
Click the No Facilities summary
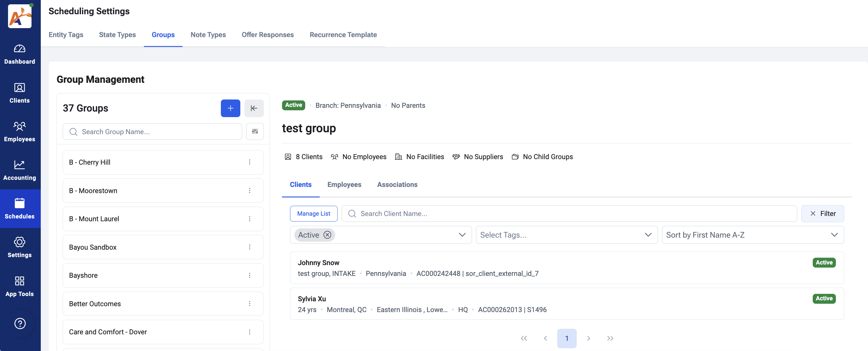(419, 157)
